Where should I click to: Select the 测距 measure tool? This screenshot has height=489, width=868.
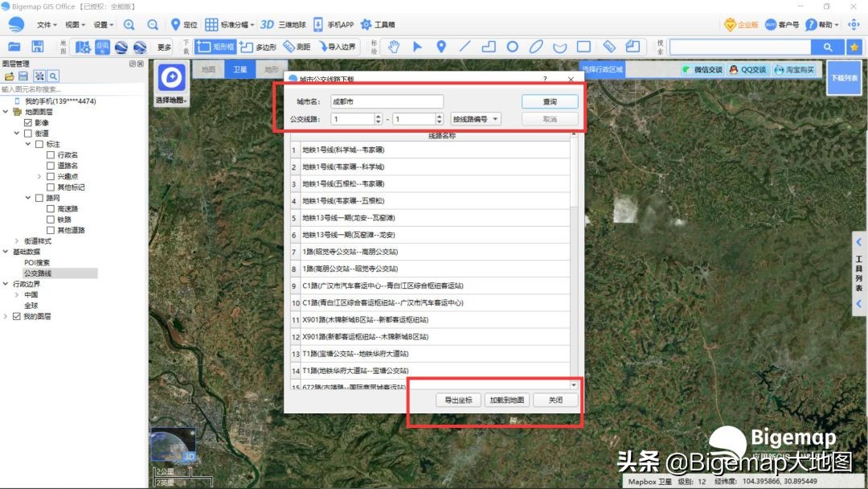[x=297, y=47]
